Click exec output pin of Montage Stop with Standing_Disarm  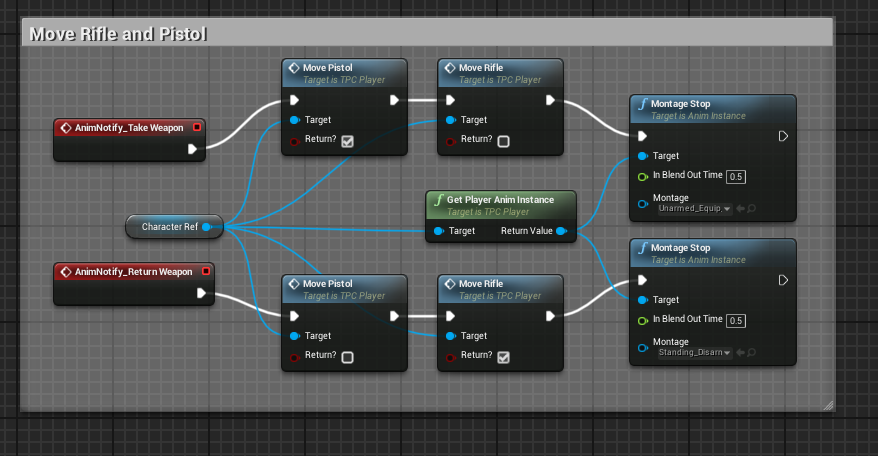click(x=783, y=280)
